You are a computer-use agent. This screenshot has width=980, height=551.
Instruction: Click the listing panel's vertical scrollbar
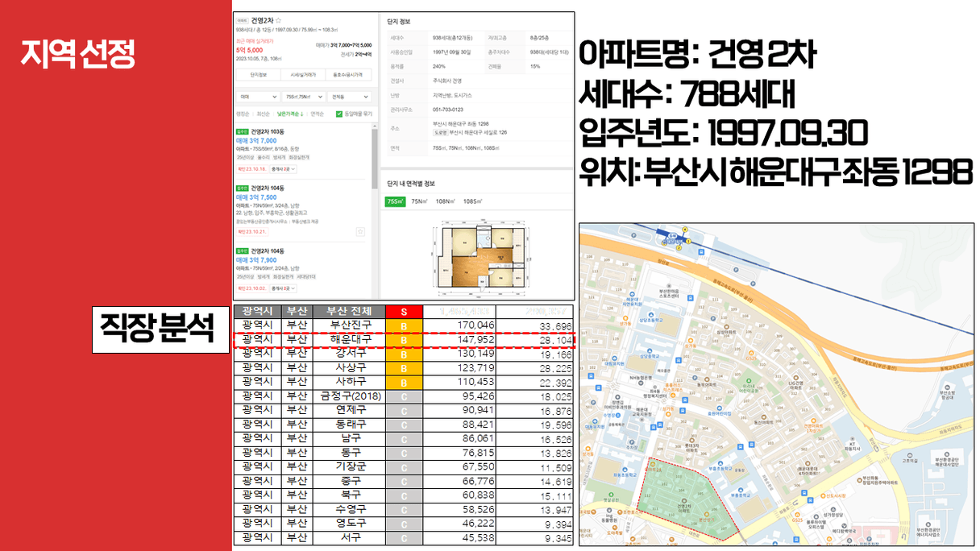click(375, 159)
